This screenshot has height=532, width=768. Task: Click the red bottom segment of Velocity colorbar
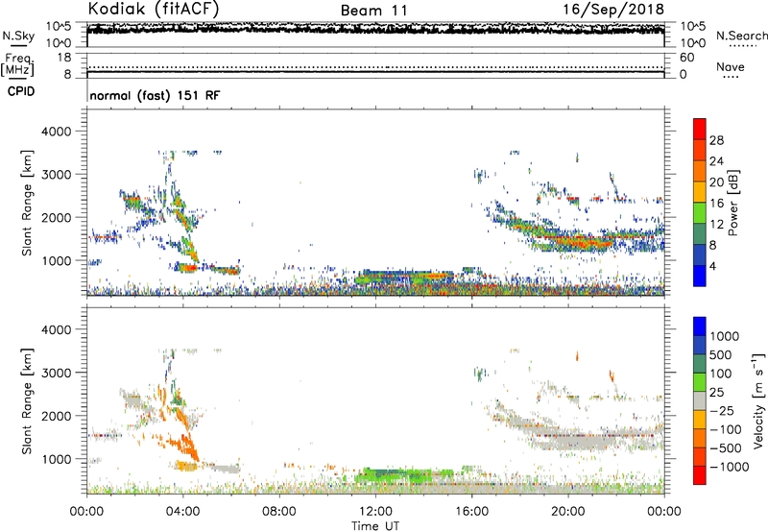point(700,475)
